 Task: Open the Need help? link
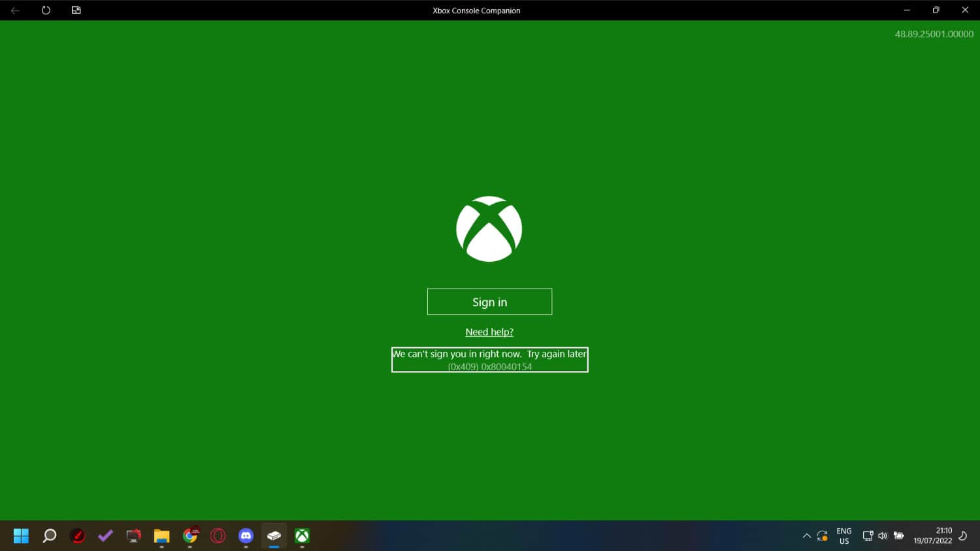coord(489,332)
